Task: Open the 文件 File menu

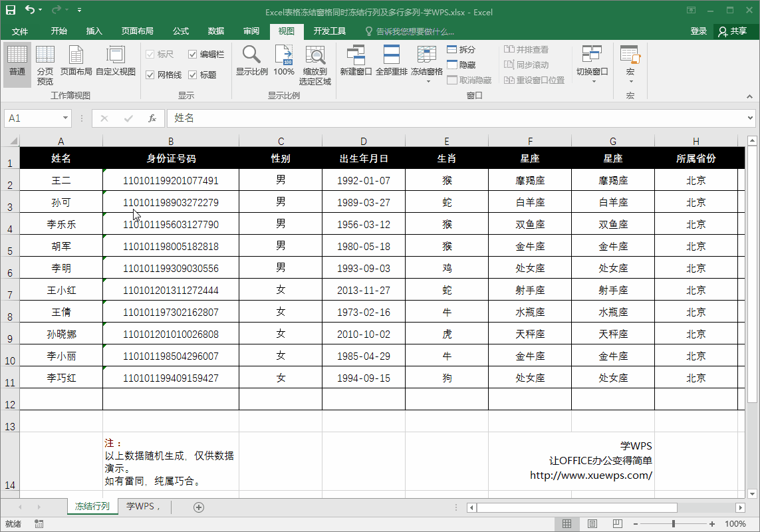Action: click(x=19, y=31)
